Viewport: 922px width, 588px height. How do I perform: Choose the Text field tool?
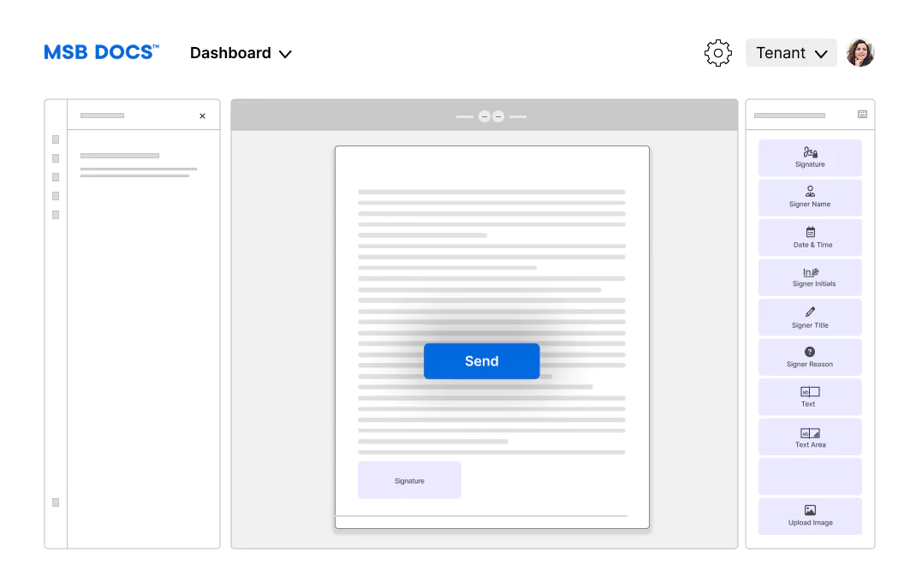810,397
